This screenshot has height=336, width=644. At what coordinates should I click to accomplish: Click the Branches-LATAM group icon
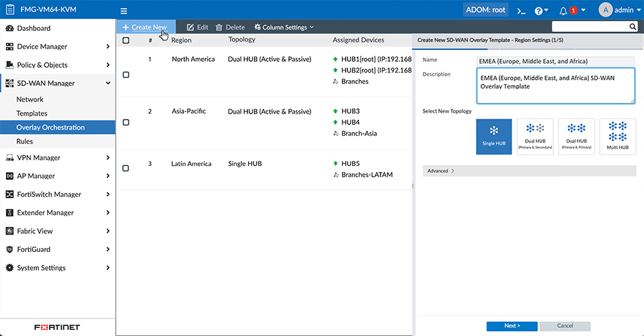(335, 175)
